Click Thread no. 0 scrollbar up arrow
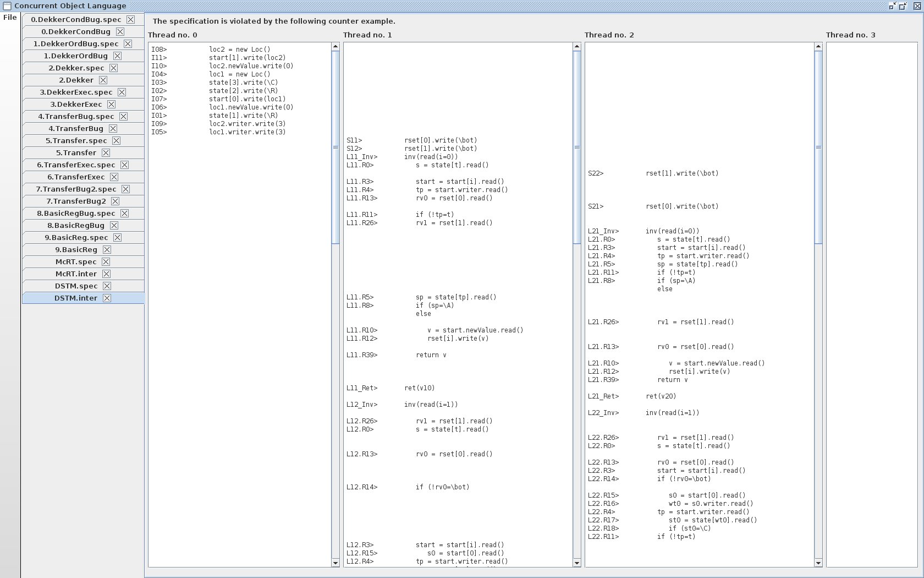This screenshot has width=924, height=578. click(x=335, y=47)
